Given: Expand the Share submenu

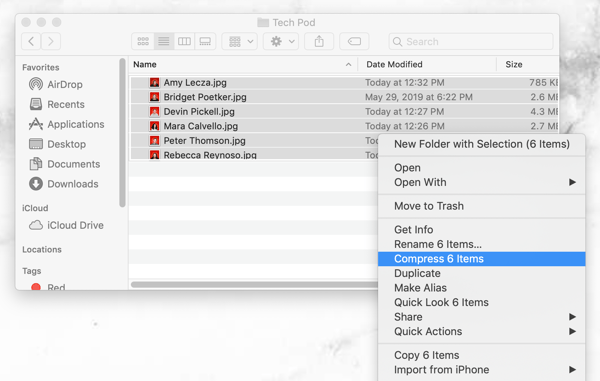Looking at the screenshot, I should [481, 317].
